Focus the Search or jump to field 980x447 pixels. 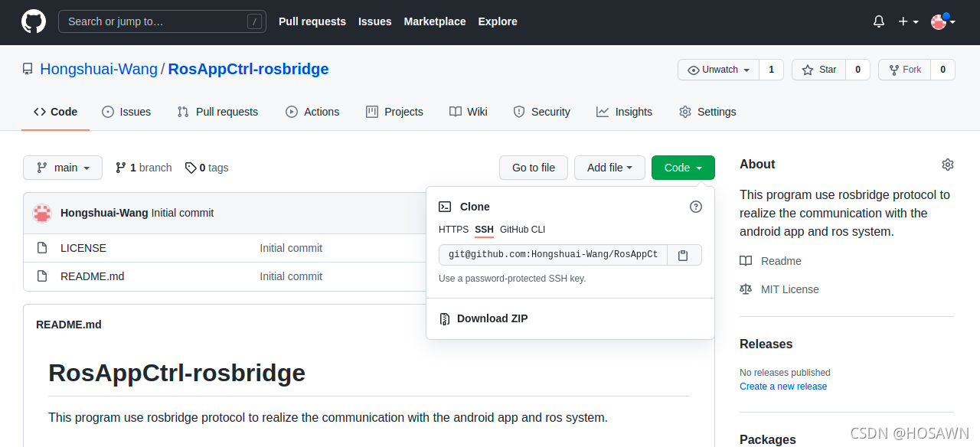tap(162, 21)
